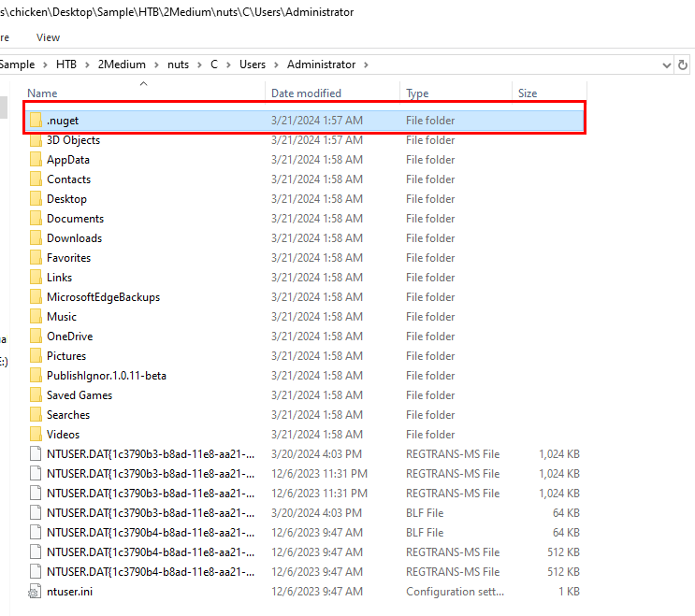Screen dimensions: 695x616
Task: Click the AppData folder icon
Action: (x=36, y=160)
